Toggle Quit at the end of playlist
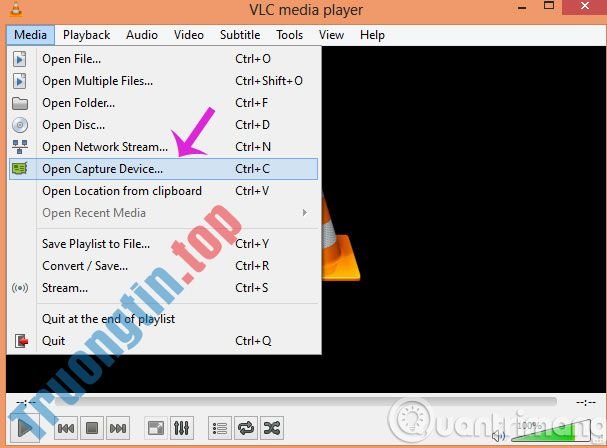 [163, 319]
